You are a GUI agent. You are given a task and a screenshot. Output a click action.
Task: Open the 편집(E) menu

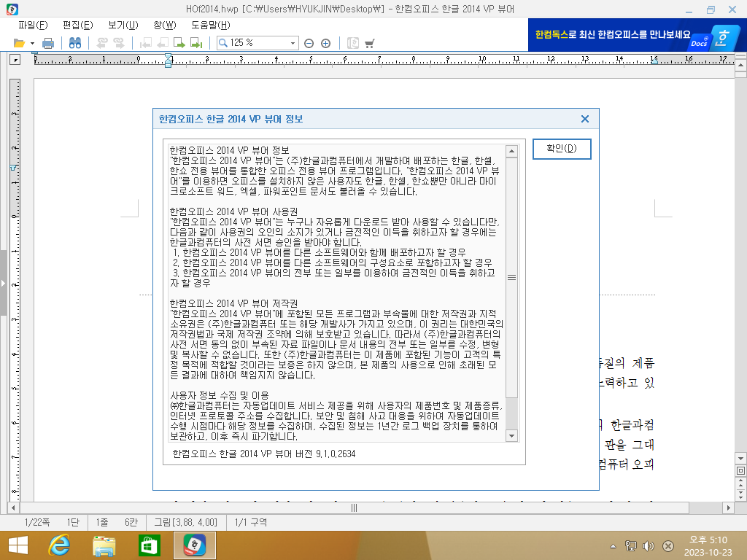77,26
